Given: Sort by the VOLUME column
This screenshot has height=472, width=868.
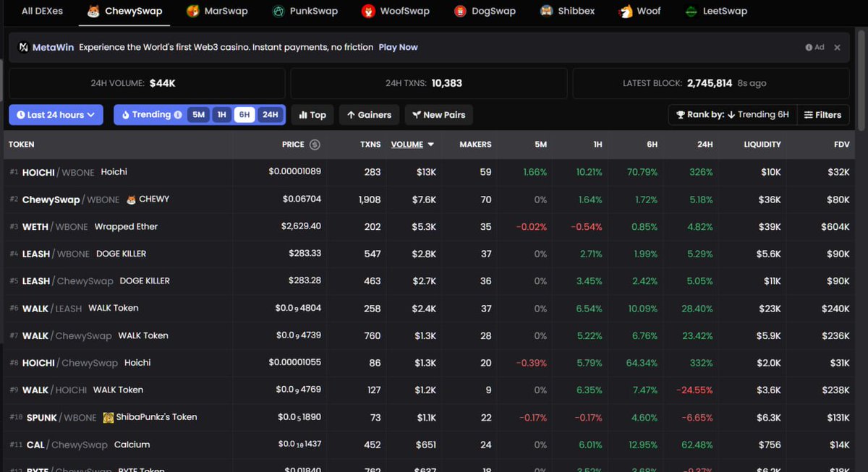Looking at the screenshot, I should click(412, 145).
